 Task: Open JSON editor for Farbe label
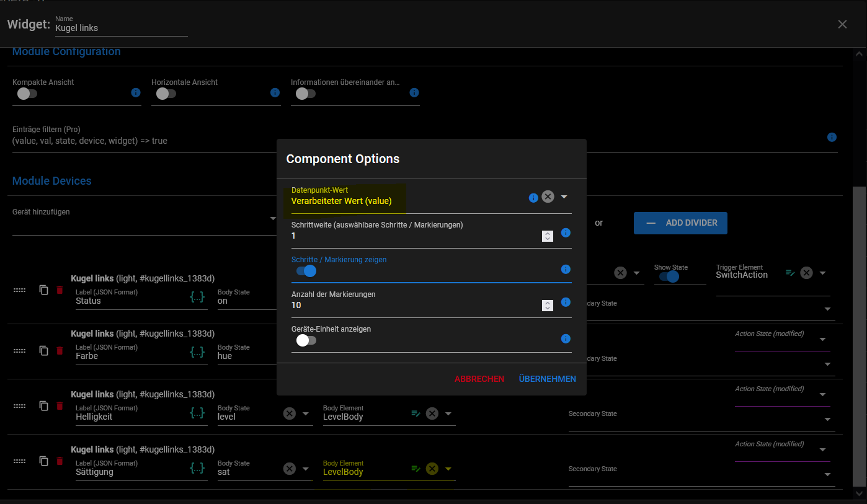(x=197, y=352)
